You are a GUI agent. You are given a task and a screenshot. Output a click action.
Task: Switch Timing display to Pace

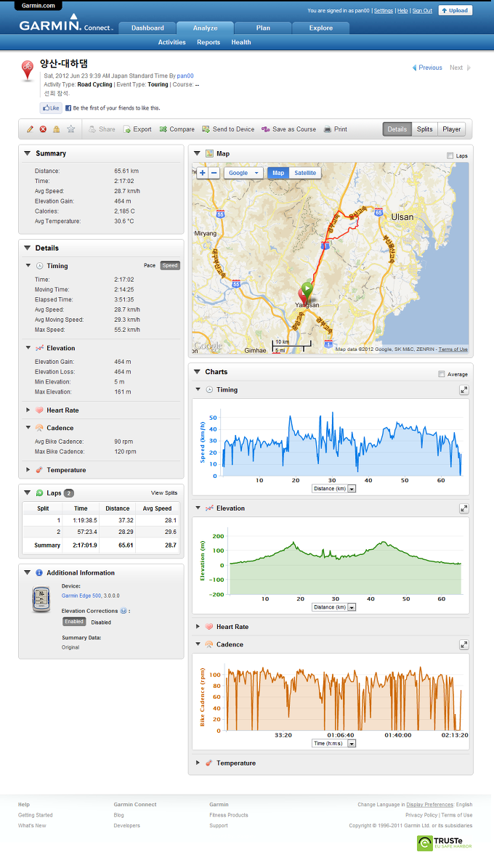[150, 266]
